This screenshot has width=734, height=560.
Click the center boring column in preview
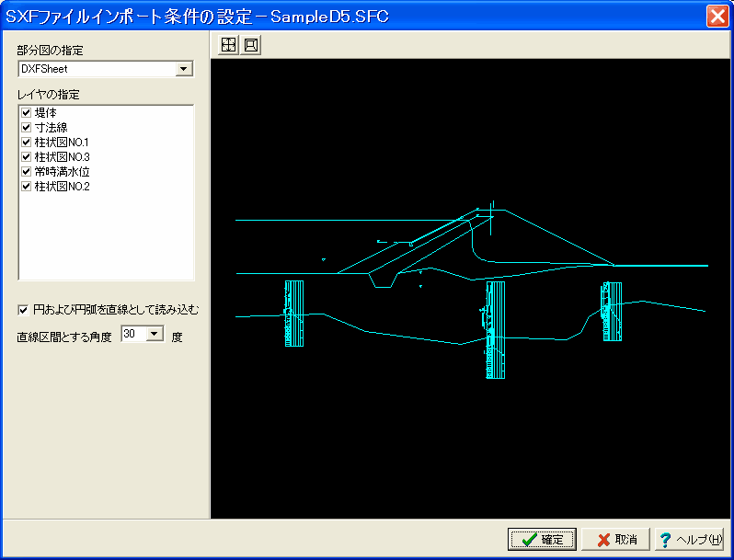(494, 330)
